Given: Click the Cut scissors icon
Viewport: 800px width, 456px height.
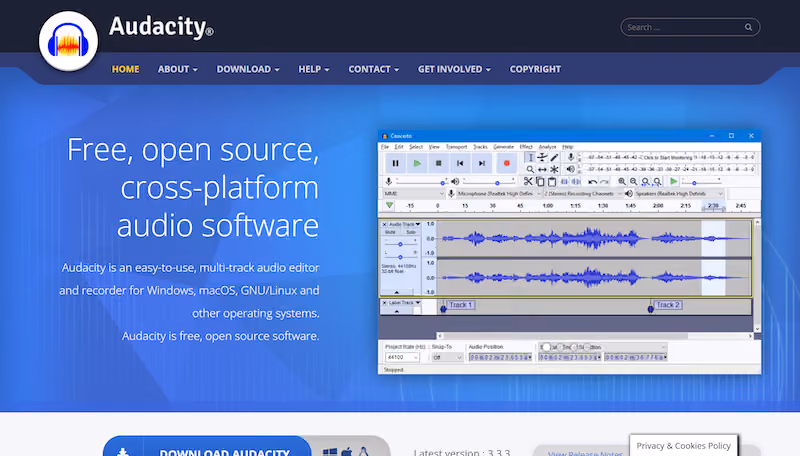Looking at the screenshot, I should coord(528,181).
